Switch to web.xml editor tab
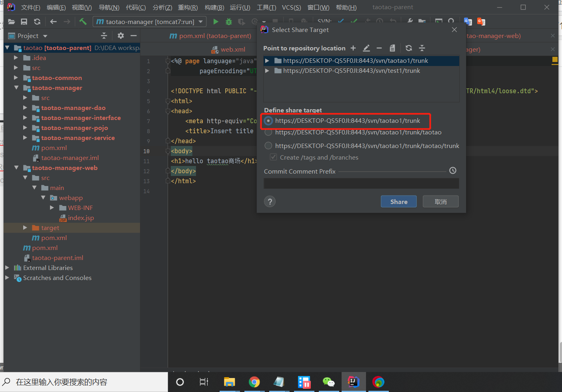 tap(228, 50)
